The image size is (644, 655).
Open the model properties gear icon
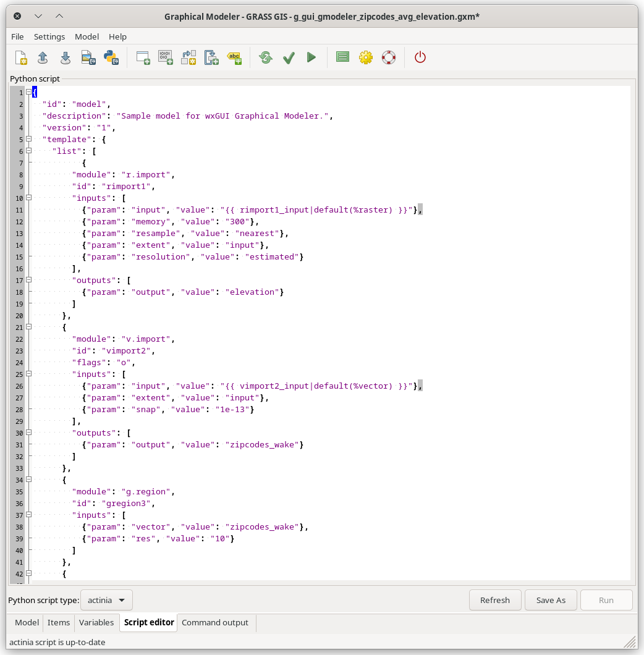[x=366, y=57]
